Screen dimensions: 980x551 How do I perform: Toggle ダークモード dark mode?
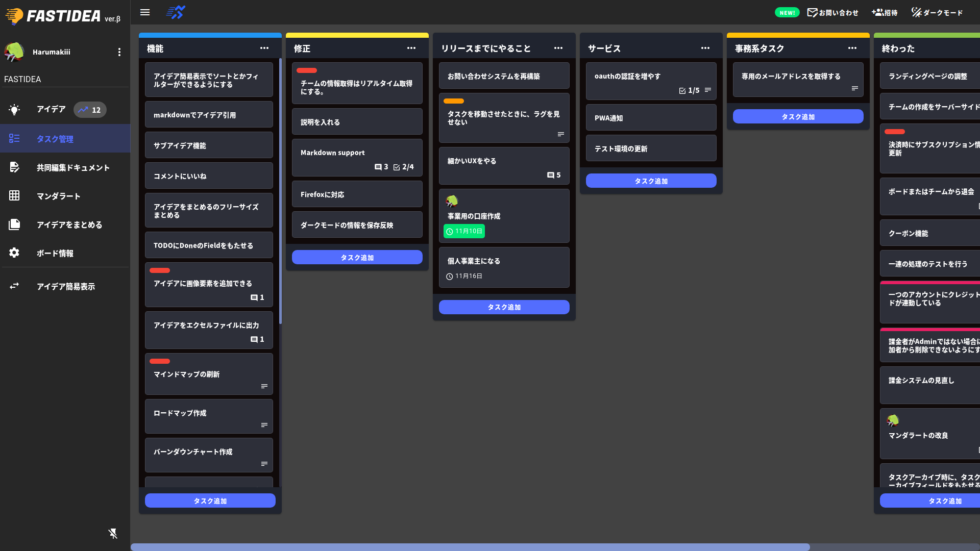pos(937,12)
